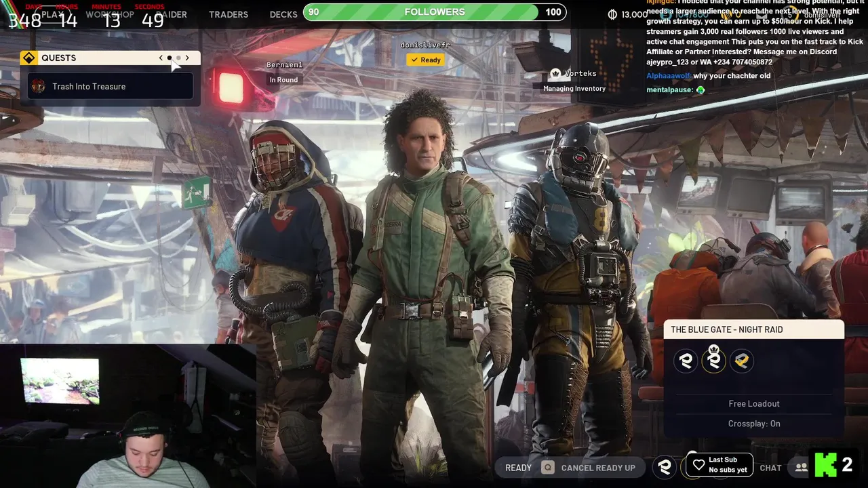Click the mentalpause username in chat
Screen dimensions: 868x488
click(x=669, y=89)
